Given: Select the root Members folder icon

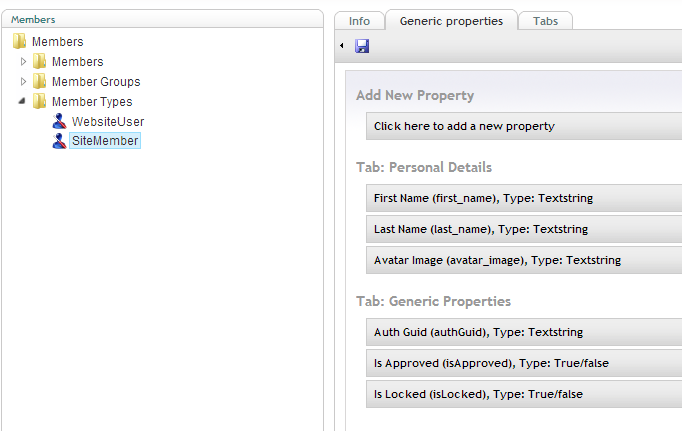Looking at the screenshot, I should click(19, 41).
